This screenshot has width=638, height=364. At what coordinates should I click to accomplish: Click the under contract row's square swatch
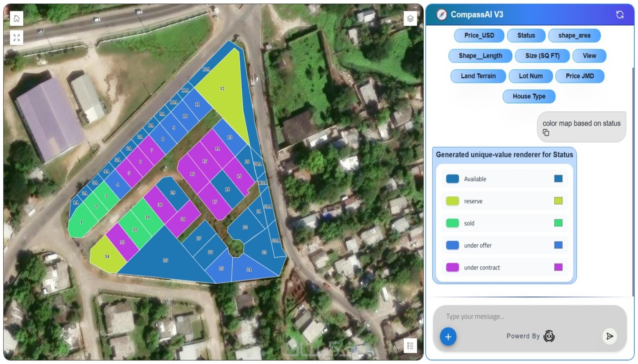tap(558, 267)
